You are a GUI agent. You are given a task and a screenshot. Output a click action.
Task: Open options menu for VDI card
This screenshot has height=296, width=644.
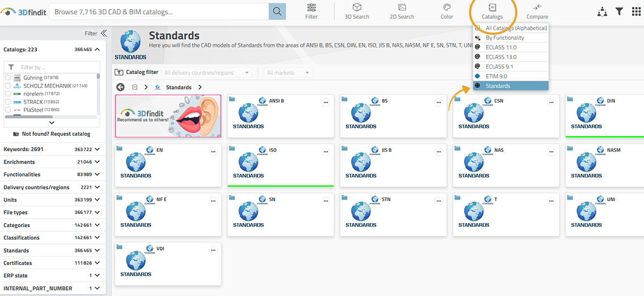213,250
